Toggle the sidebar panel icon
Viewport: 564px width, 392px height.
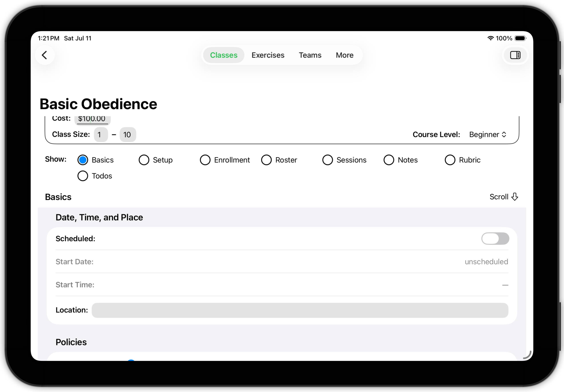click(x=515, y=55)
